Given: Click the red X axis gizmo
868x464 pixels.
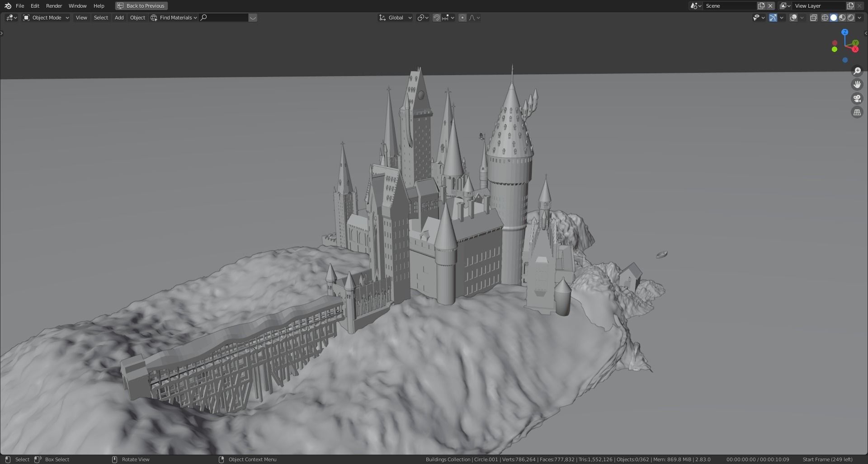Looking at the screenshot, I should pyautogui.click(x=855, y=49).
